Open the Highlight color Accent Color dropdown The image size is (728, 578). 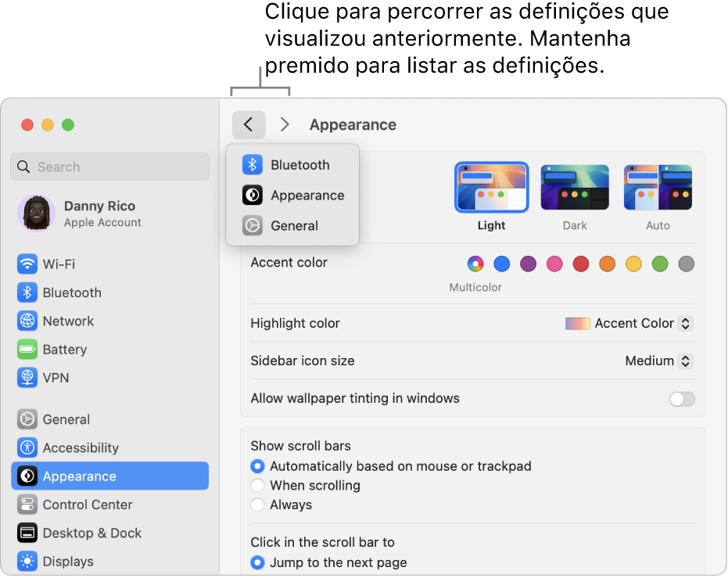[x=629, y=323]
